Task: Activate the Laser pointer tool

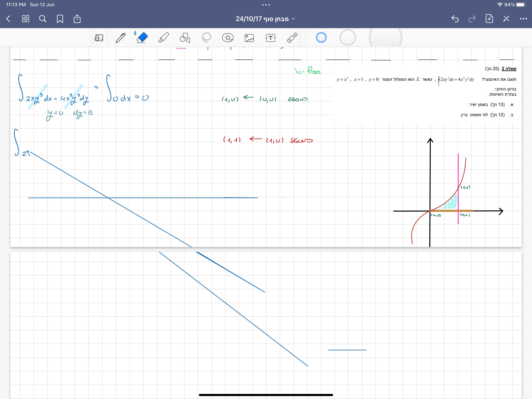Action: coord(292,38)
